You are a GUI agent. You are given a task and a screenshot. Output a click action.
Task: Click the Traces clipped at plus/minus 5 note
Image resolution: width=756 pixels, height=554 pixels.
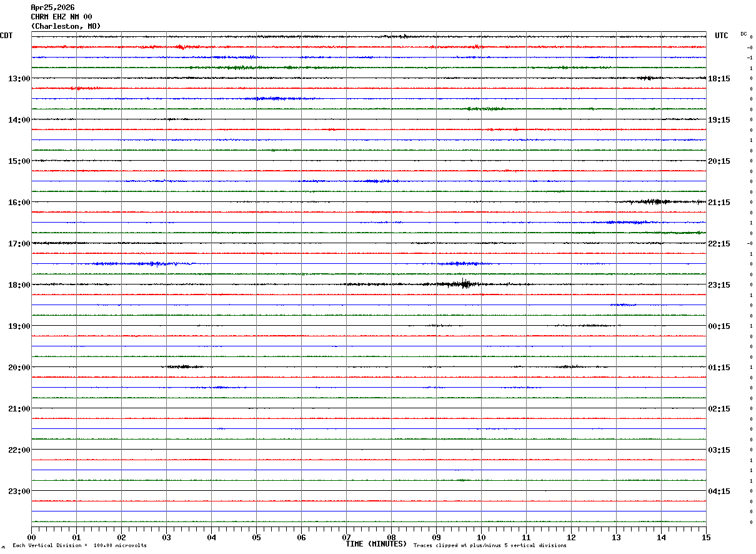click(490, 546)
